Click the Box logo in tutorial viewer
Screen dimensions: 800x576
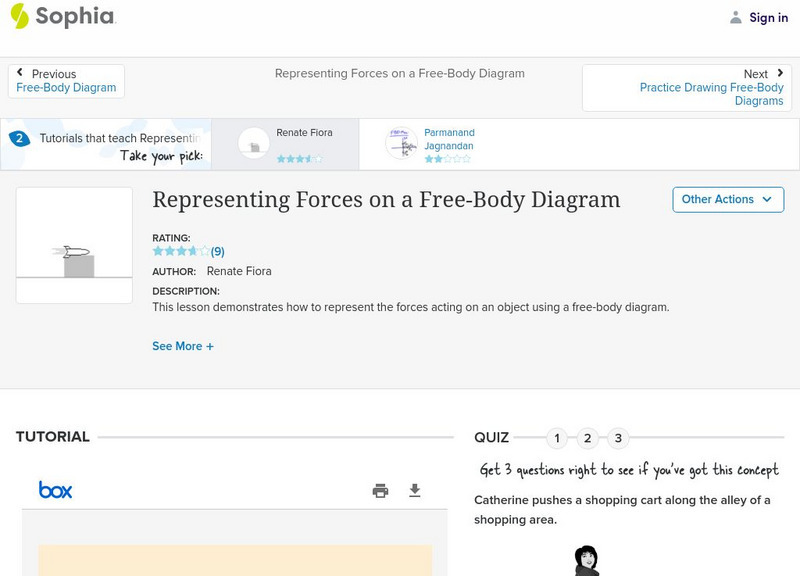pyautogui.click(x=55, y=490)
